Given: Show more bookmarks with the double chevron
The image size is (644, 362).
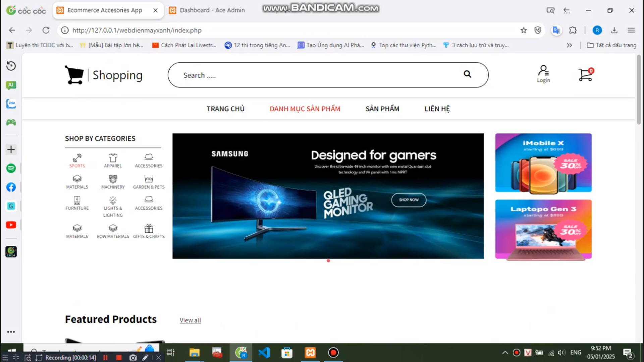Looking at the screenshot, I should coord(569,45).
